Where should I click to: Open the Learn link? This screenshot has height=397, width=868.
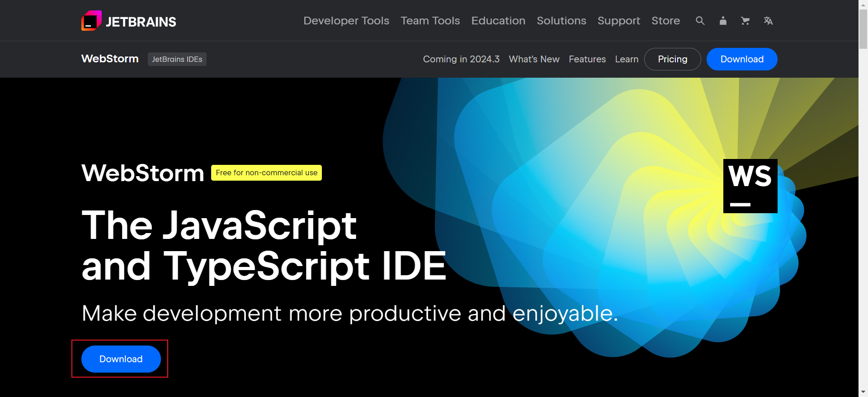627,59
